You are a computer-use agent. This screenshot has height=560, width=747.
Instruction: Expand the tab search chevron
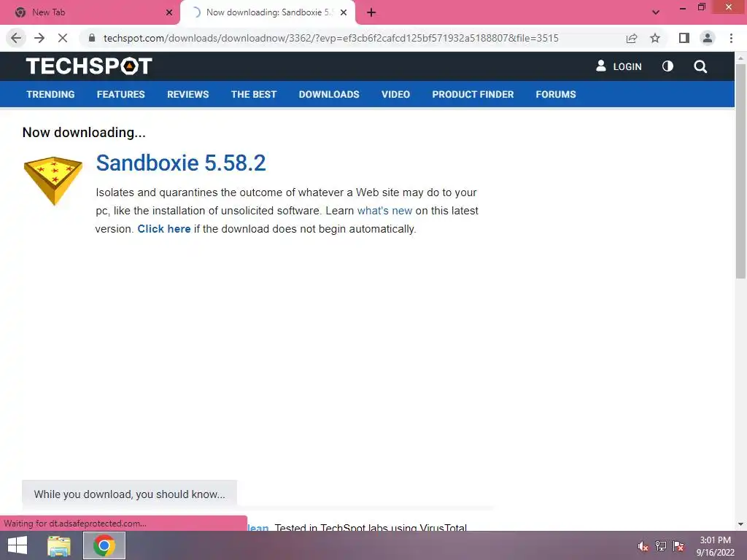pos(656,12)
